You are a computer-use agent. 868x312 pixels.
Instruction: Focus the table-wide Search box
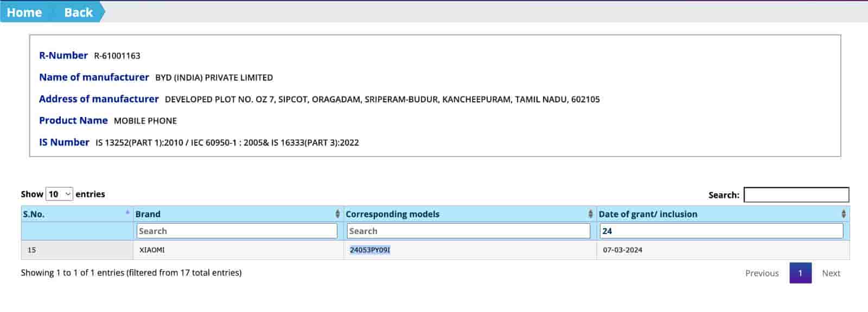coord(796,195)
